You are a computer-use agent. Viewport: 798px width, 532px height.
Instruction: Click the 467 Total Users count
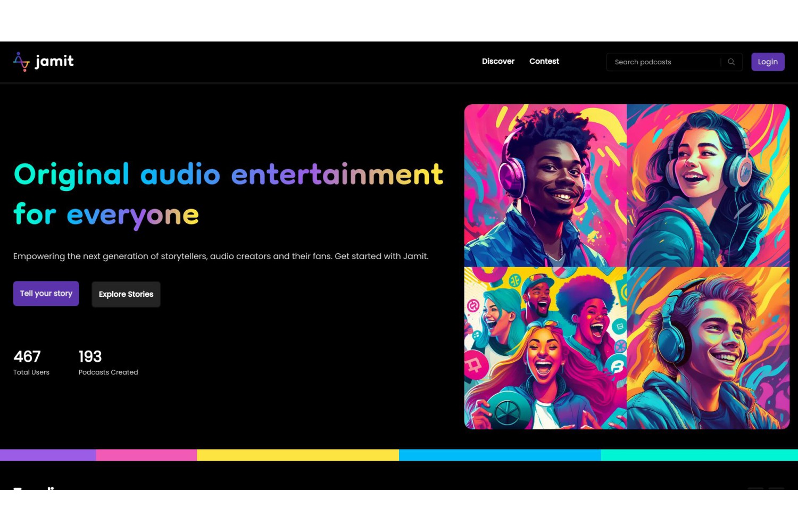pyautogui.click(x=27, y=356)
